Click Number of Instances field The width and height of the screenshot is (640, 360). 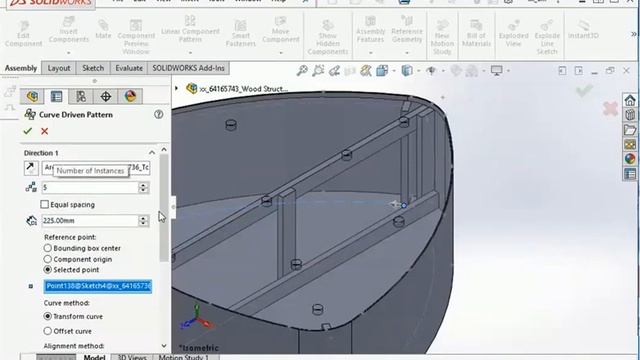(90, 187)
